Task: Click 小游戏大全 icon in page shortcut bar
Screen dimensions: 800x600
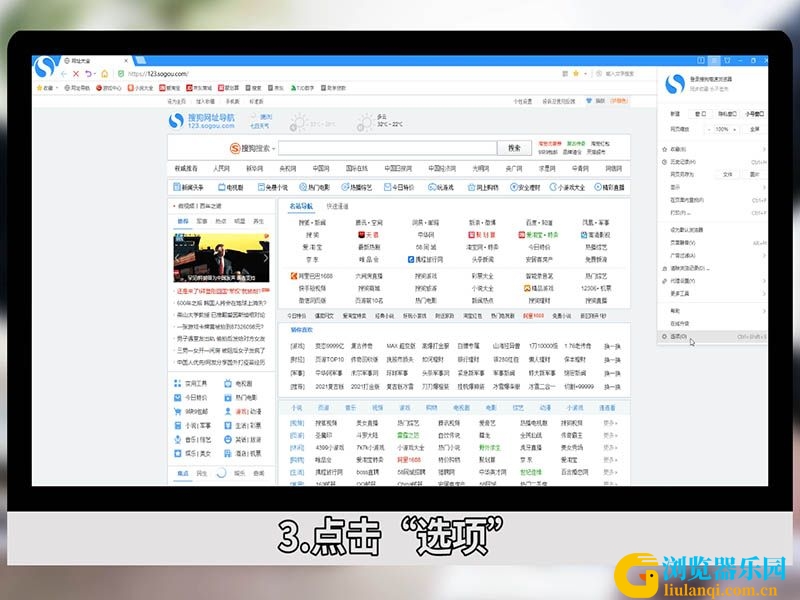Action: 553,187
